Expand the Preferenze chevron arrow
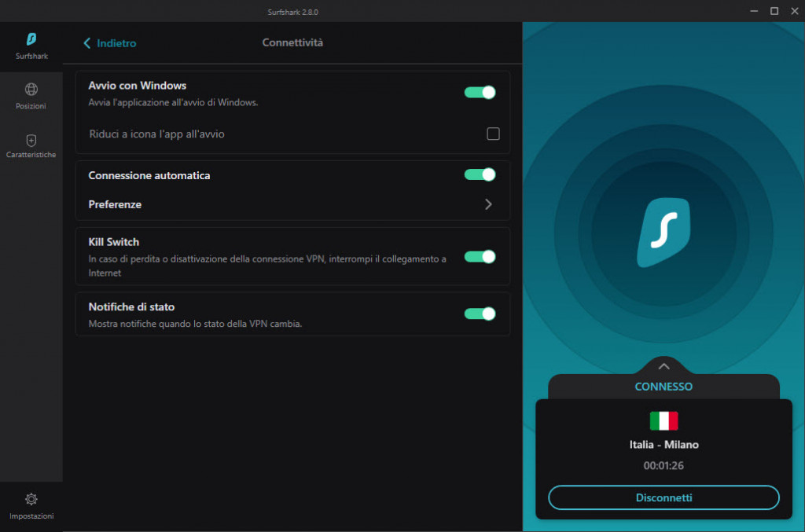805x532 pixels. pos(488,204)
